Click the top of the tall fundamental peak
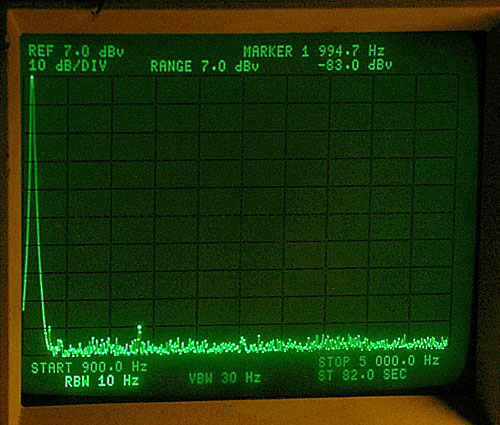Image resolution: width=500 pixels, height=425 pixels. click(32, 78)
